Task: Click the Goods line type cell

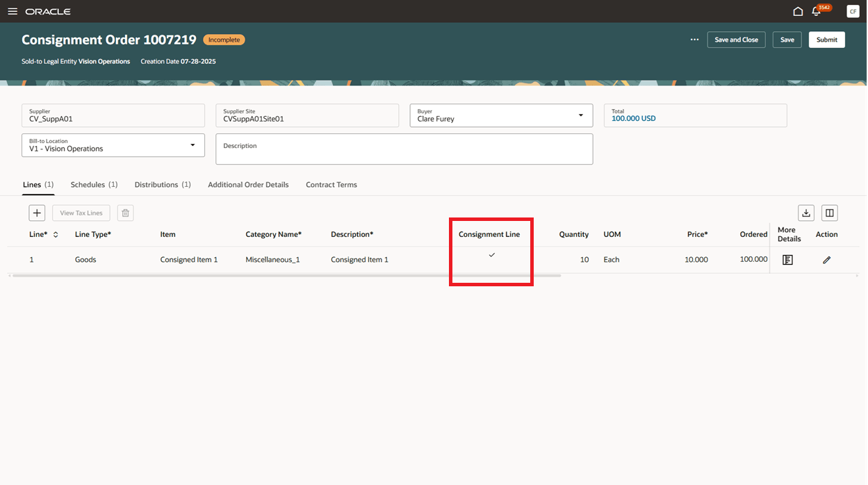Action: coord(85,260)
